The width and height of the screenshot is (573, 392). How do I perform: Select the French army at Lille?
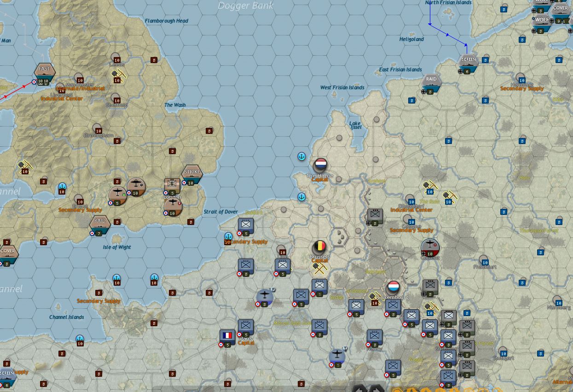[x=283, y=267]
